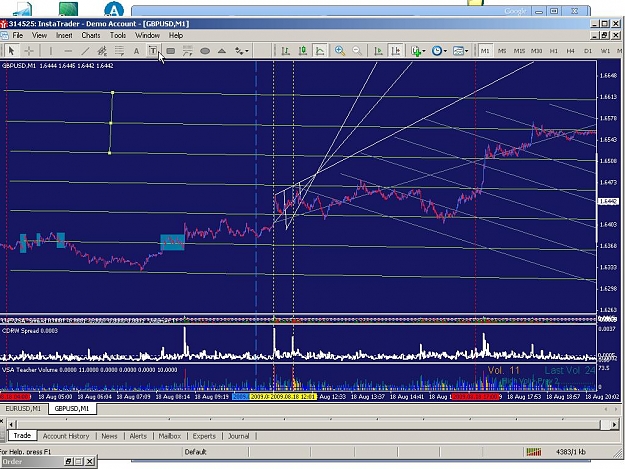
Task: Click the 1.6442 current price label
Action: coord(607,202)
